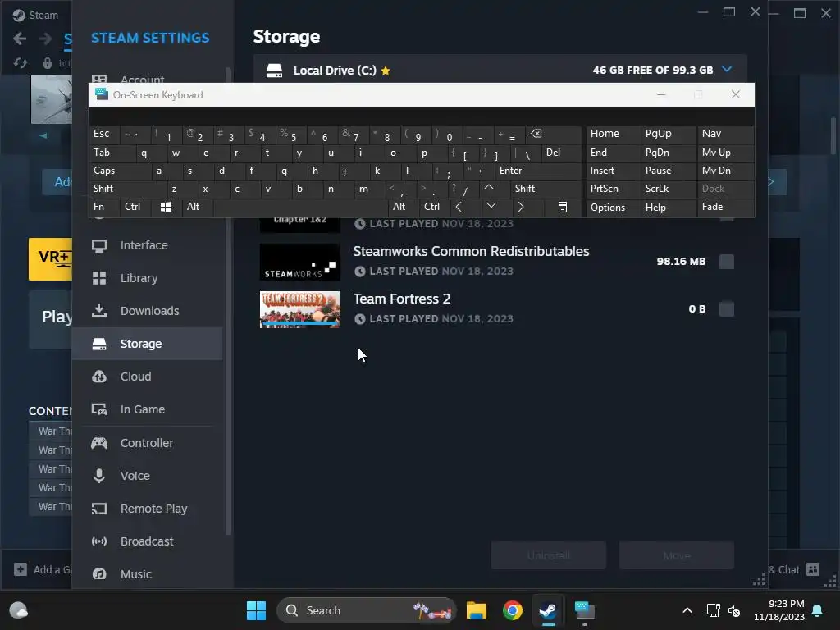Click the Esc key on On-Screen Keyboard
The height and width of the screenshot is (630, 840).
[104, 134]
